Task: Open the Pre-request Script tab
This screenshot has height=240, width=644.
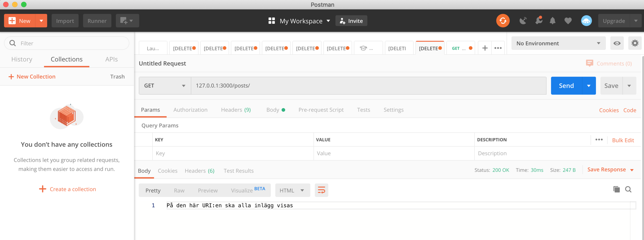Action: [321, 110]
